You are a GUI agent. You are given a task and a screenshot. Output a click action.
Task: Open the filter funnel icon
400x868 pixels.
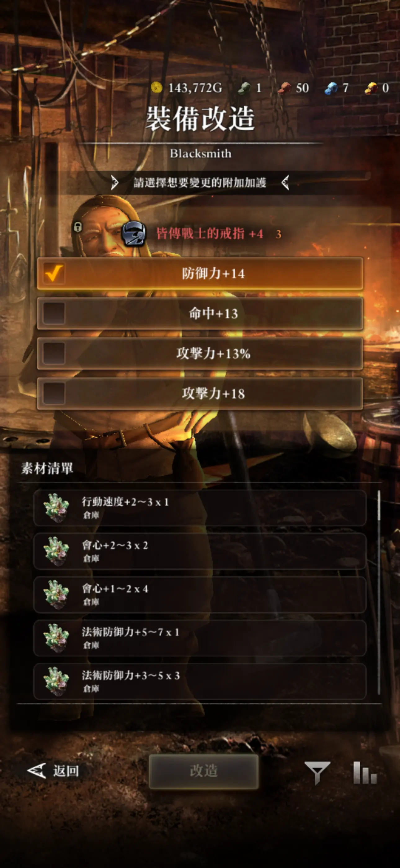[317, 772]
